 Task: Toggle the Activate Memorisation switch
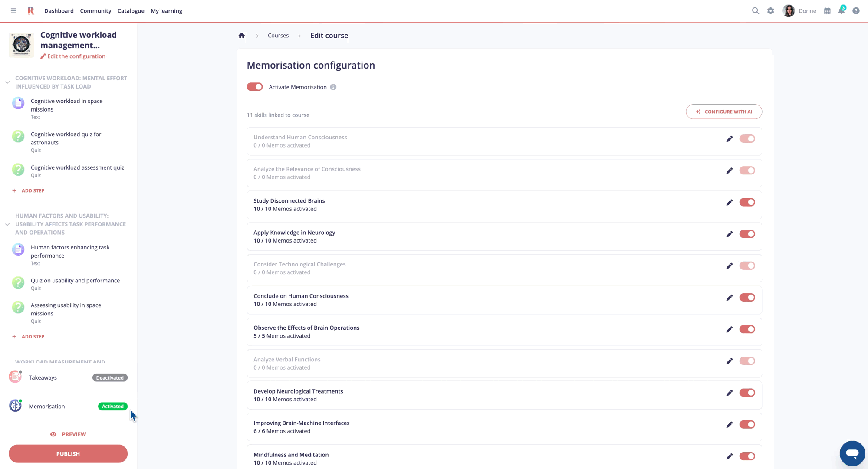pos(255,87)
